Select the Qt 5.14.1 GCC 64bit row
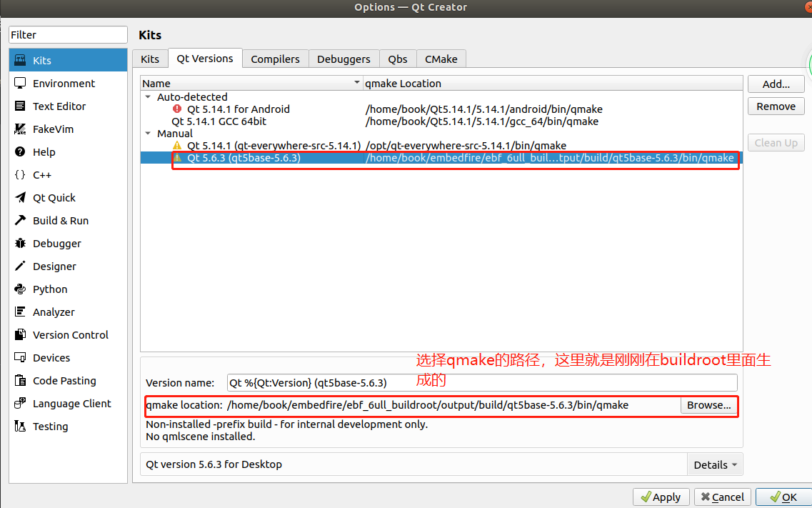The height and width of the screenshot is (508, 812). click(441, 121)
